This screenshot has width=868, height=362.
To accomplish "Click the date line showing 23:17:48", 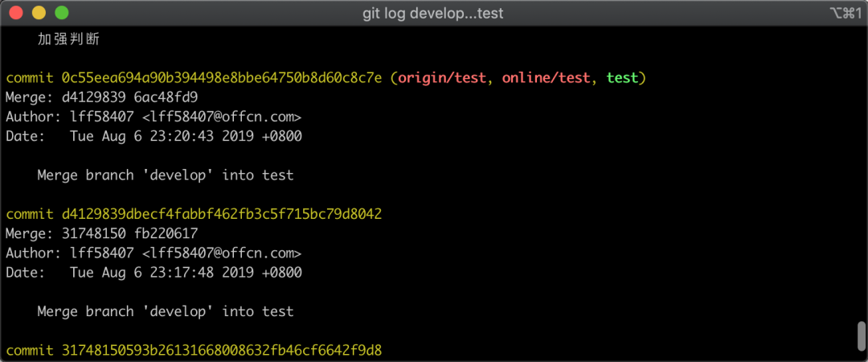I will pos(154,273).
